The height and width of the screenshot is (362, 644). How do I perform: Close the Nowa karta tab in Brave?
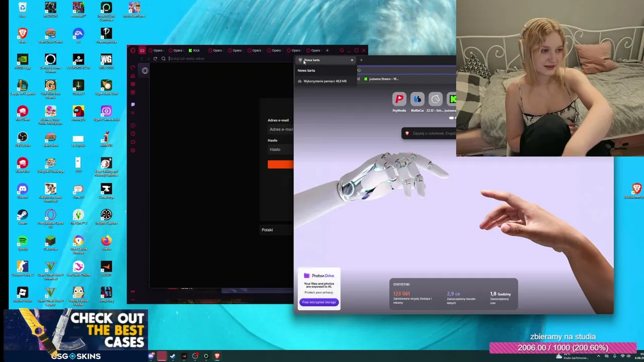click(x=352, y=60)
